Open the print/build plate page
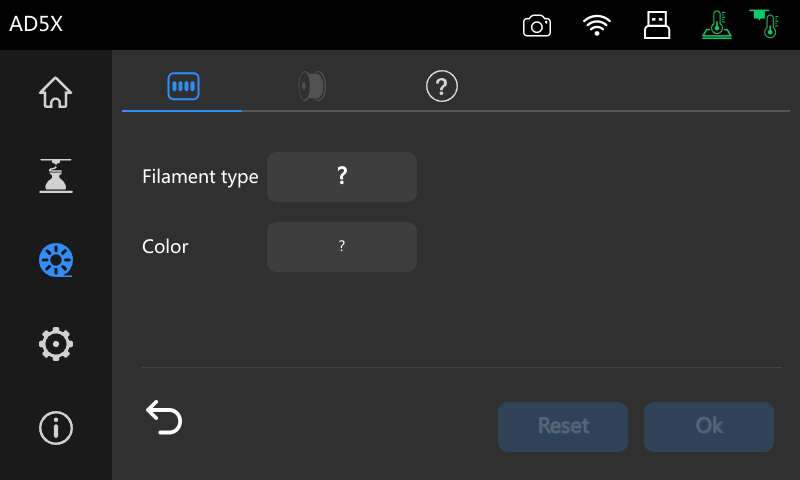Image resolution: width=800 pixels, height=480 pixels. 56,176
